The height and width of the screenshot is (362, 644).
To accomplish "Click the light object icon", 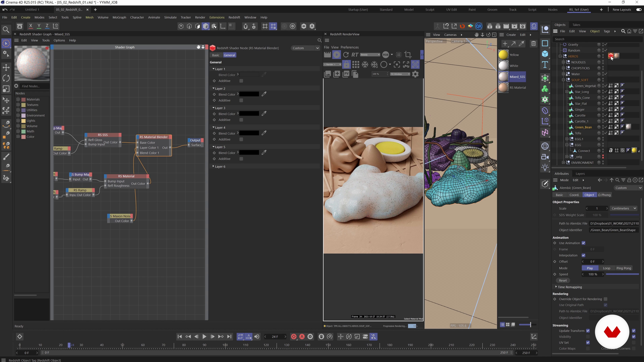I will (x=545, y=168).
